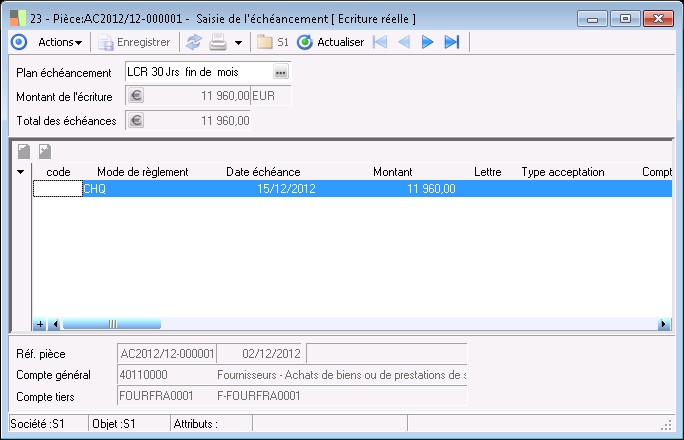The image size is (684, 440).
Task: Click euro icon next to Montant de l'écriture
Action: 136,96
